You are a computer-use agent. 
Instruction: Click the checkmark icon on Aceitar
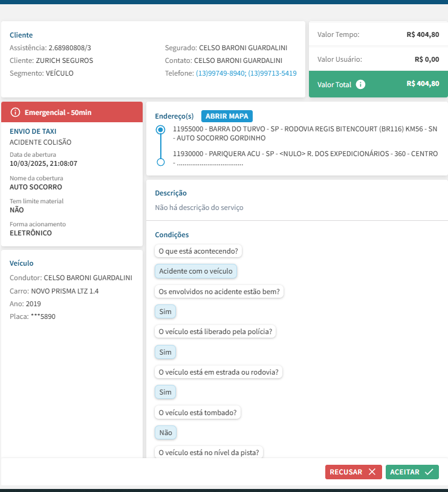coord(429,472)
